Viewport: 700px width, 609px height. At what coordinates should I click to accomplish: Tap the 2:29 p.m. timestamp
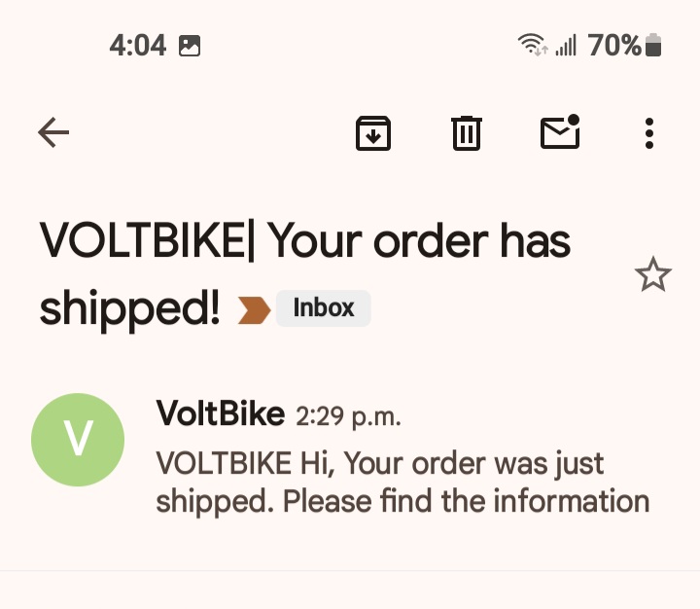348,417
